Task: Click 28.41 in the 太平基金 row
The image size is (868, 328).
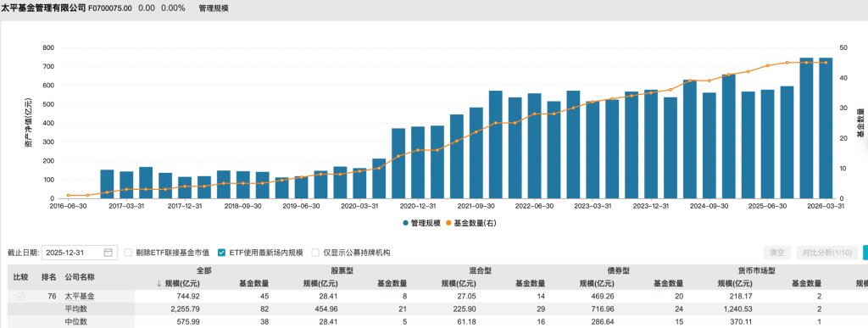Action: point(328,296)
